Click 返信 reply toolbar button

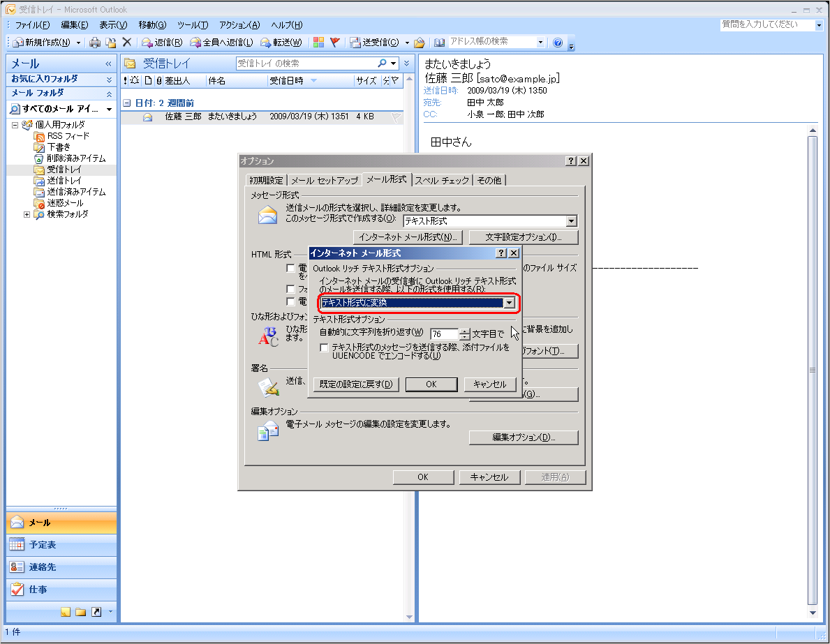click(162, 43)
